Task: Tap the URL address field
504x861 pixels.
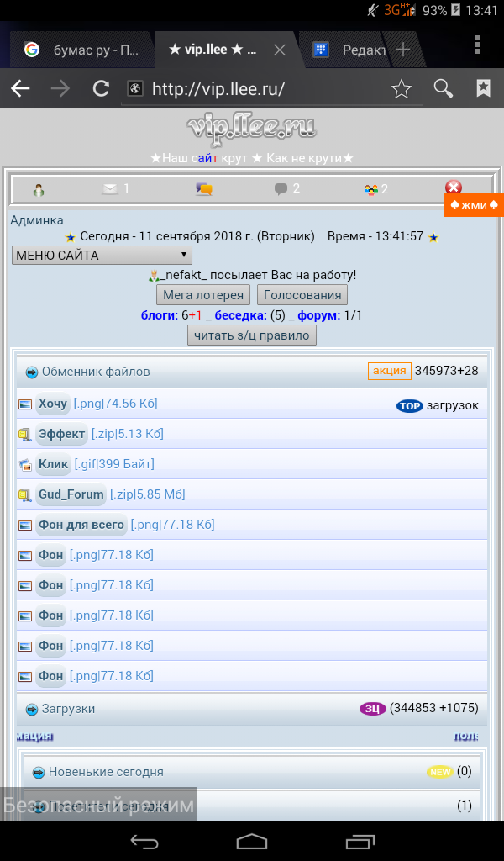Action: coord(252,89)
